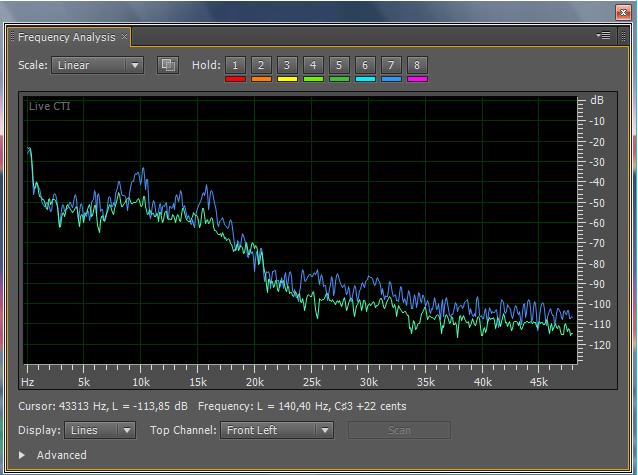The height and width of the screenshot is (475, 638).
Task: Open the Display Lines dropdown
Action: pyautogui.click(x=100, y=430)
